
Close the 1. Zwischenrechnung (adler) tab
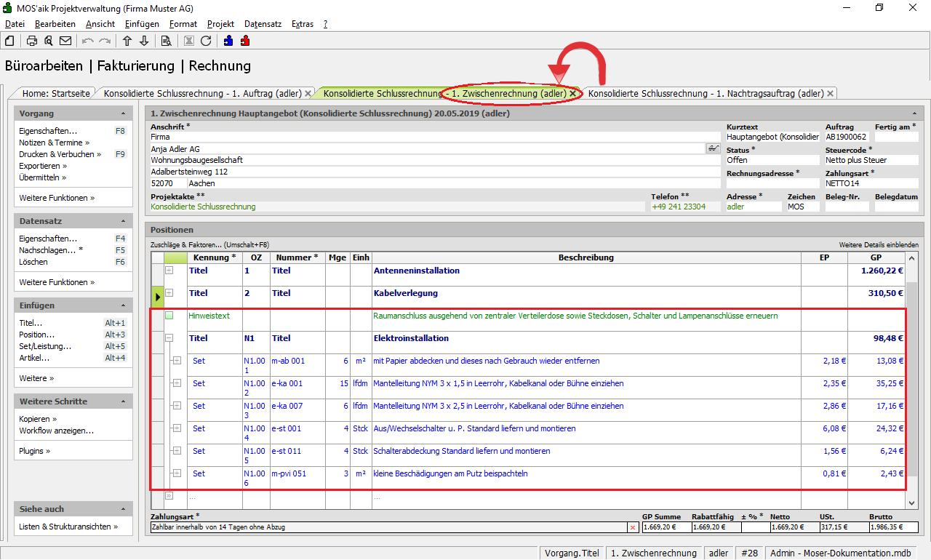pos(573,94)
